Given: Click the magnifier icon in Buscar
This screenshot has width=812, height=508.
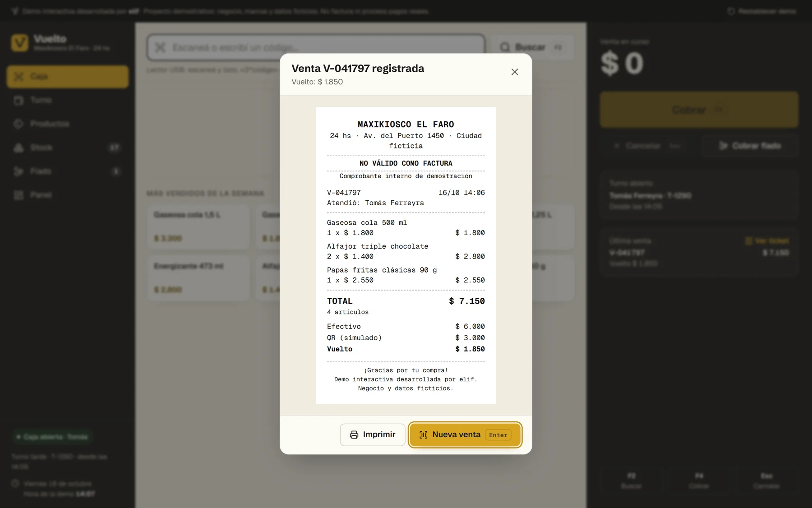Looking at the screenshot, I should (x=505, y=47).
